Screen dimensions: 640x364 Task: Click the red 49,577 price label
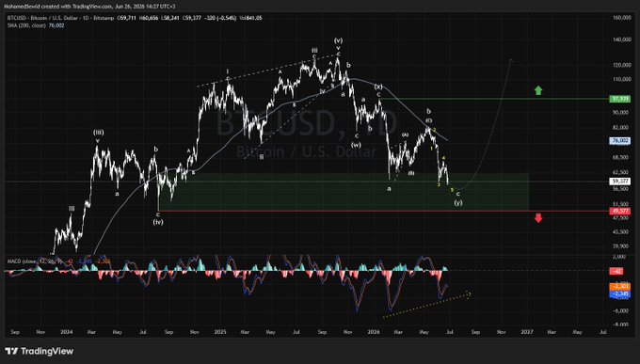(620, 211)
